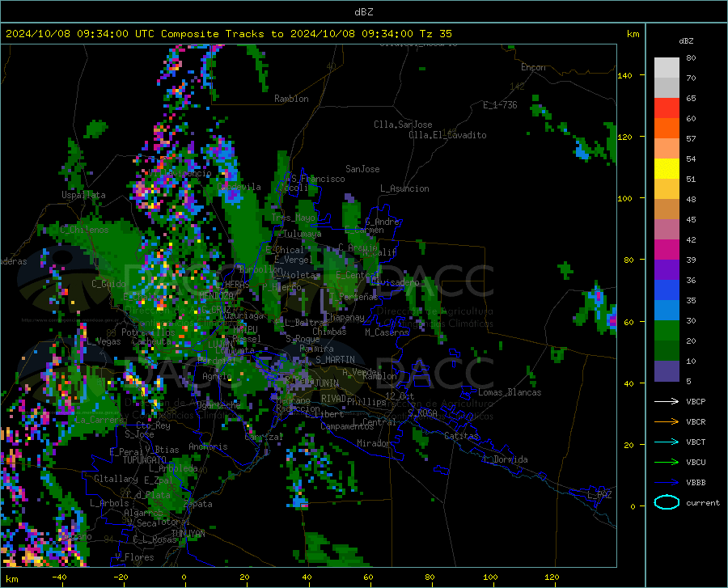
Task: Click the Uspallata label on map
Action: [83, 195]
